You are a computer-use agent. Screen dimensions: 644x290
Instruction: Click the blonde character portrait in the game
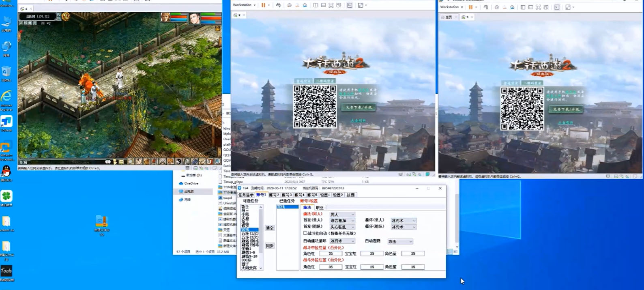[x=165, y=17]
